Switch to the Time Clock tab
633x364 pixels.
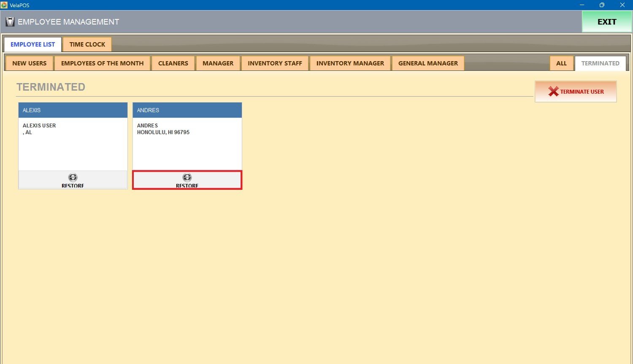(x=87, y=44)
